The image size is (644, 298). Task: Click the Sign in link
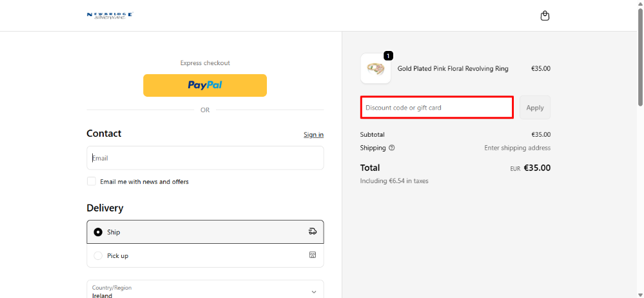(313, 135)
